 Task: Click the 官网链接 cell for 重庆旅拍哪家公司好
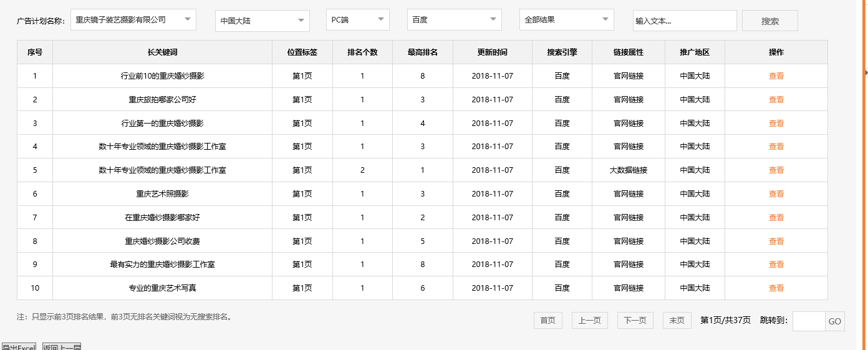pyautogui.click(x=629, y=100)
